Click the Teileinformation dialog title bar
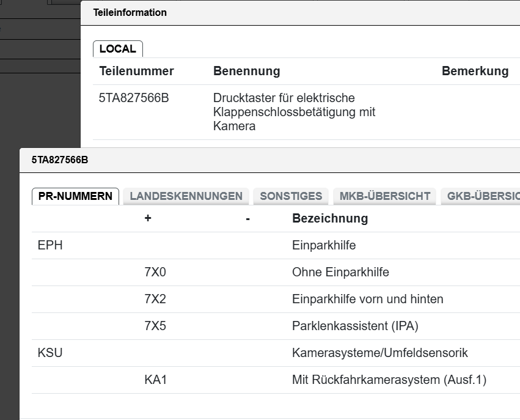520x420 pixels. pos(301,13)
